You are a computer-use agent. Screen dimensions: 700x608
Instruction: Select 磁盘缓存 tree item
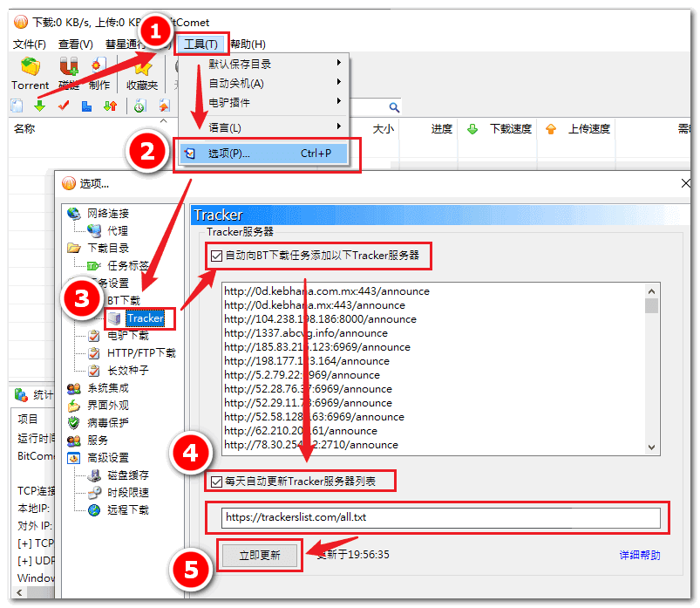(128, 475)
